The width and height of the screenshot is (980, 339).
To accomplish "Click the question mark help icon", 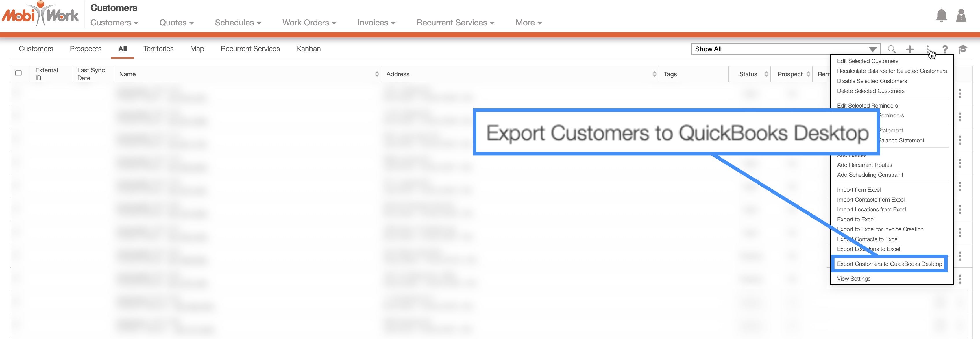I will [x=945, y=49].
